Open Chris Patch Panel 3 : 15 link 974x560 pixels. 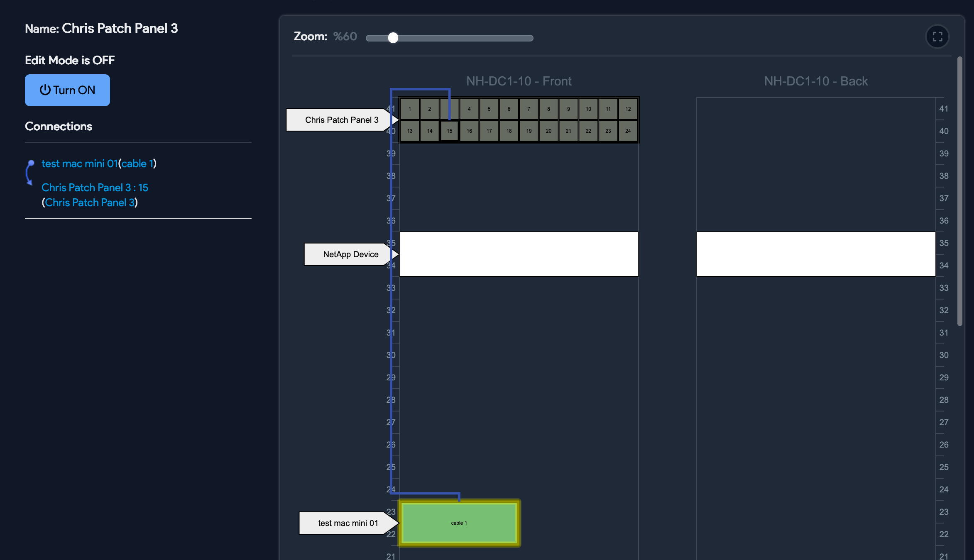tap(95, 187)
